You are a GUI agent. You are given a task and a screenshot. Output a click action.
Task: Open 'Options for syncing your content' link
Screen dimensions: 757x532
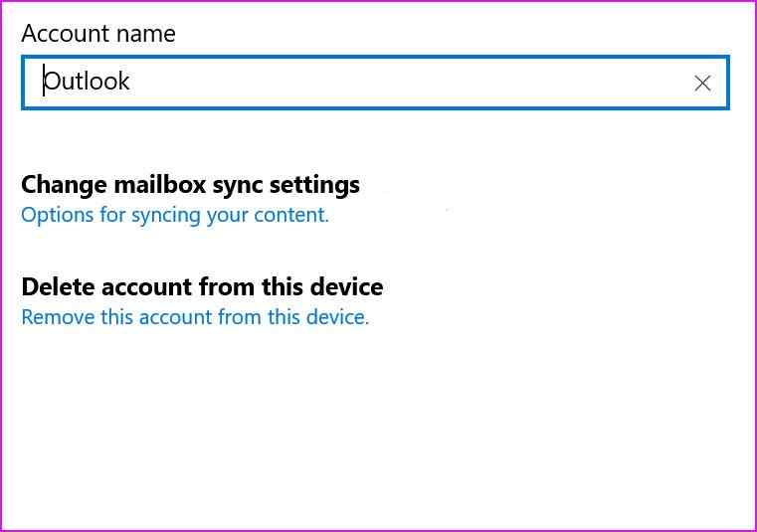(x=175, y=216)
